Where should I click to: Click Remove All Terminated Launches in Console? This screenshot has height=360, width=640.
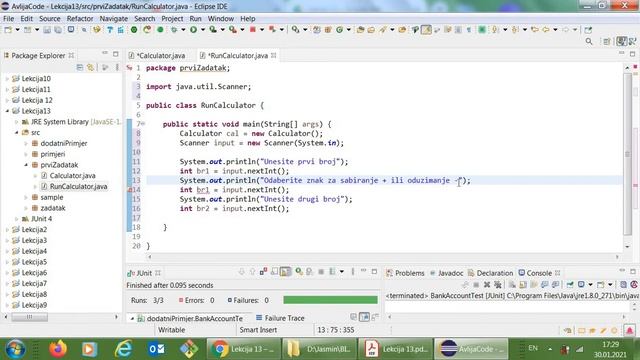coord(498,284)
